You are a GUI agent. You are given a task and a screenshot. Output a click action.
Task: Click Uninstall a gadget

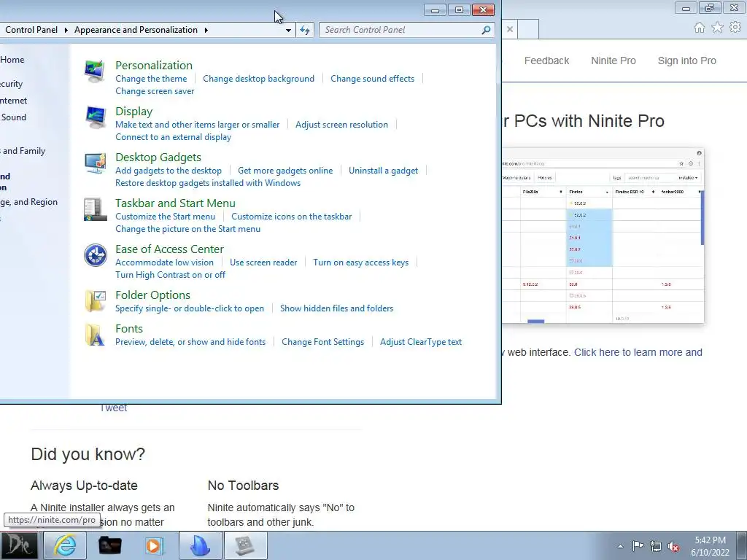tap(384, 171)
